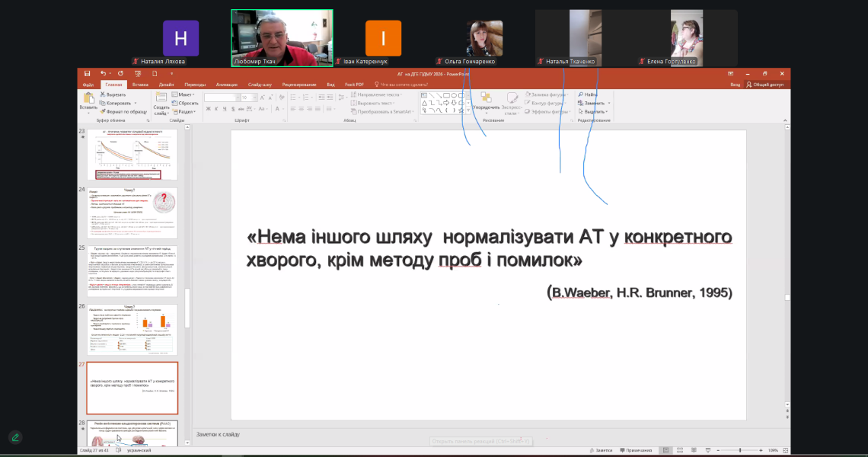Switch to the Вставка ribbon tab
Image resolution: width=868 pixels, height=457 pixels.
point(140,85)
